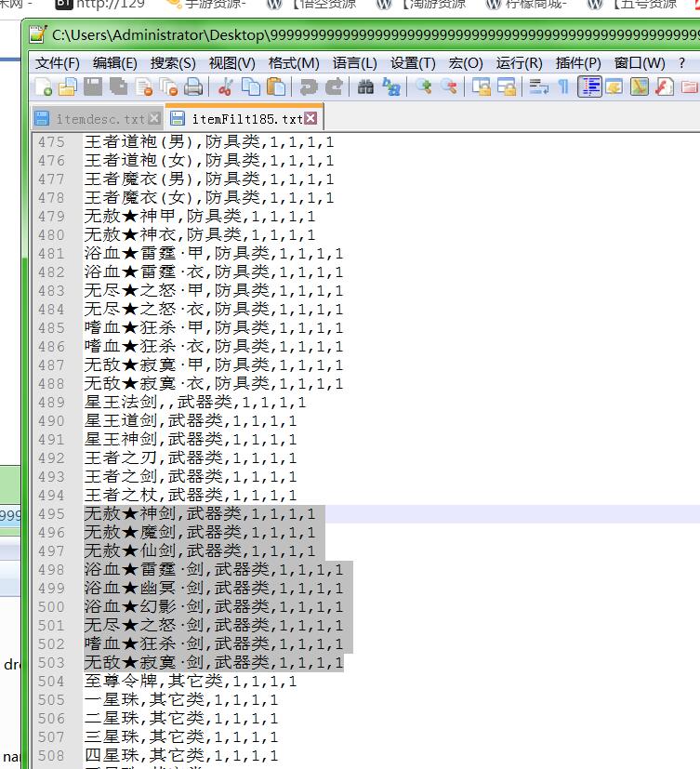Toggle the indent guide toolbar button
The image size is (700, 769).
pyautogui.click(x=589, y=87)
